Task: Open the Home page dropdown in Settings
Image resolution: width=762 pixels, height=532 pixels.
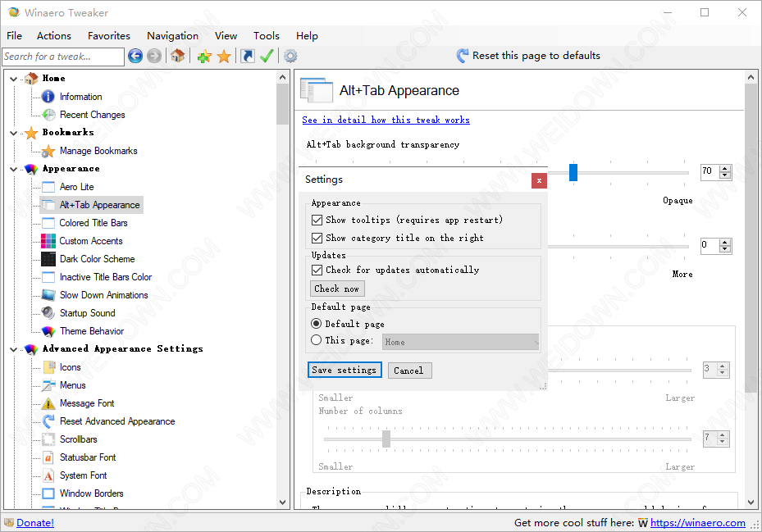Action: pos(461,342)
